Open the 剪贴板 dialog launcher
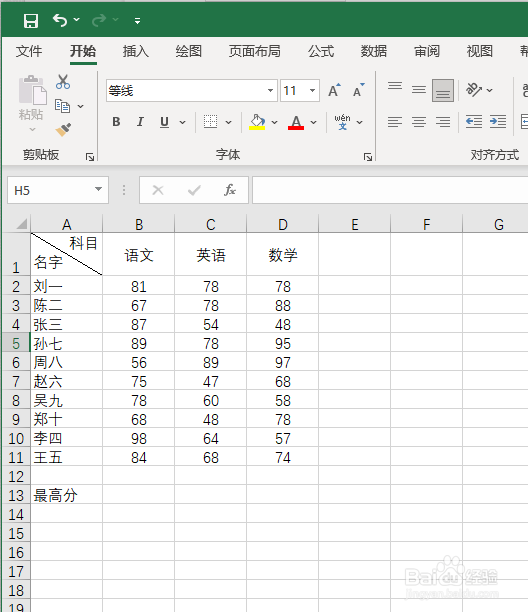The width and height of the screenshot is (528, 612). click(x=90, y=157)
